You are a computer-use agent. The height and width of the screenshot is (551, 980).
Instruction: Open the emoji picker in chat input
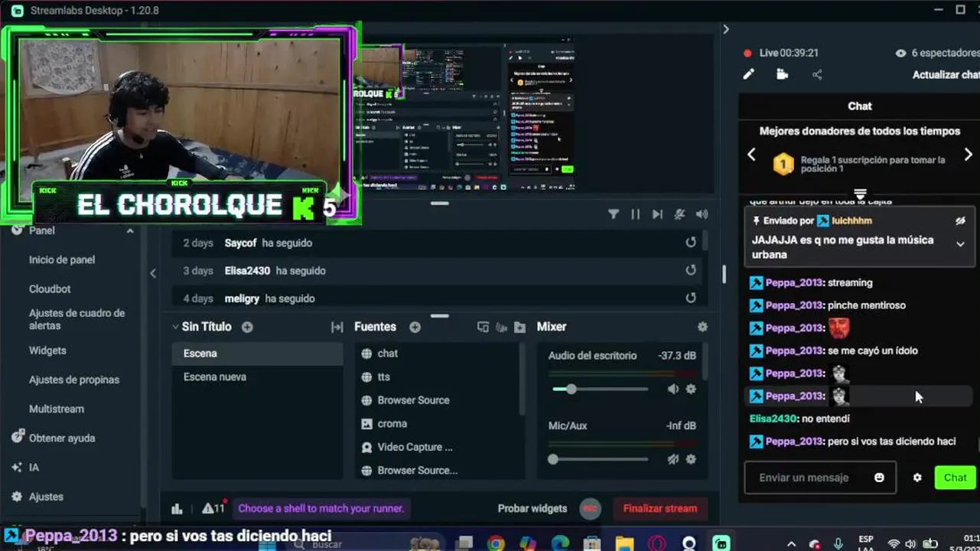[879, 478]
